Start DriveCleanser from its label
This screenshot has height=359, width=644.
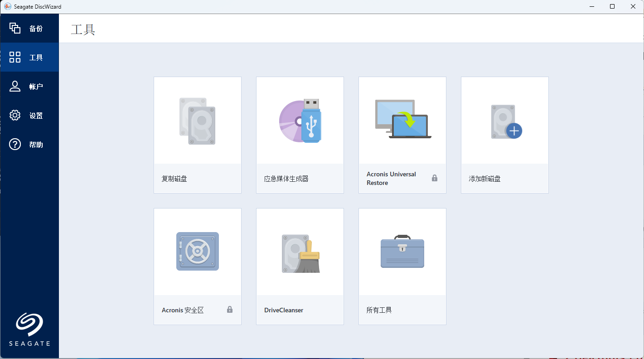pos(284,310)
